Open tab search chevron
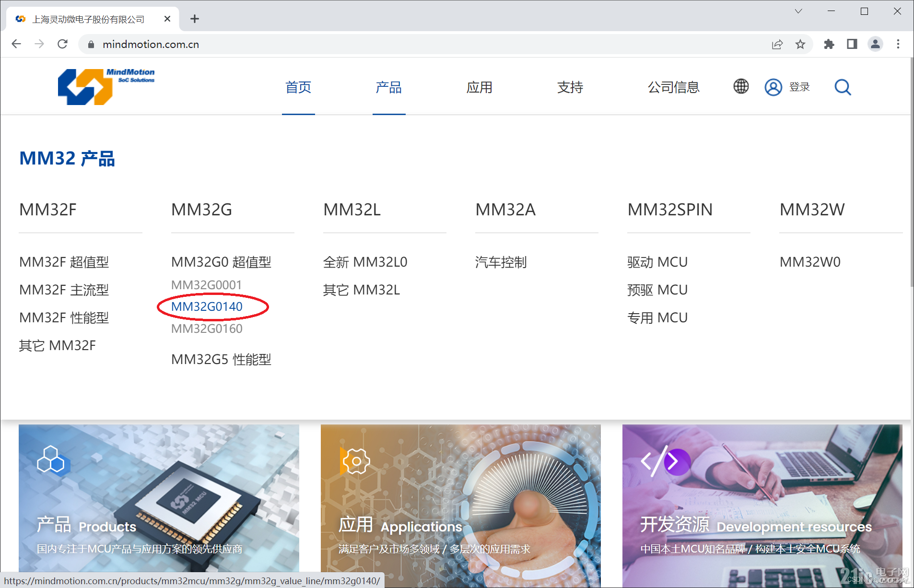Viewport: 914px width, 588px height. coord(798,11)
